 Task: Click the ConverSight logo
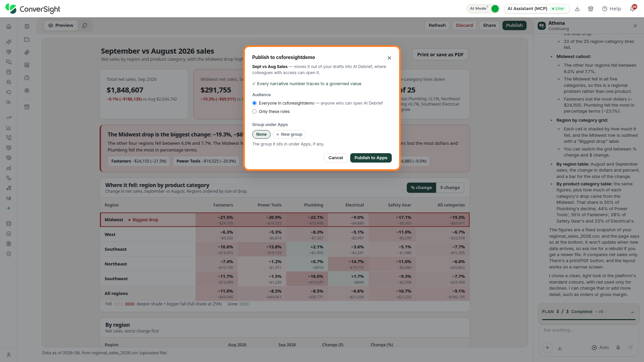(x=33, y=9)
